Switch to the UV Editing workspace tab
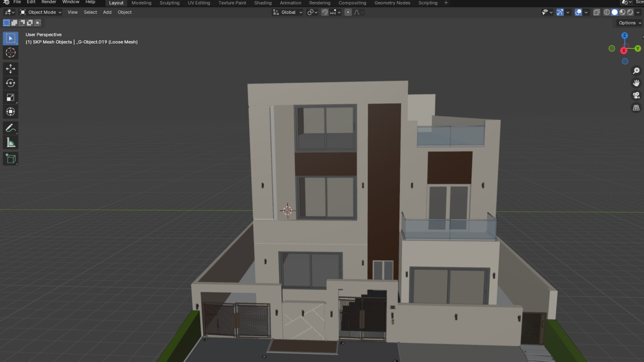644x362 pixels. pyautogui.click(x=199, y=3)
